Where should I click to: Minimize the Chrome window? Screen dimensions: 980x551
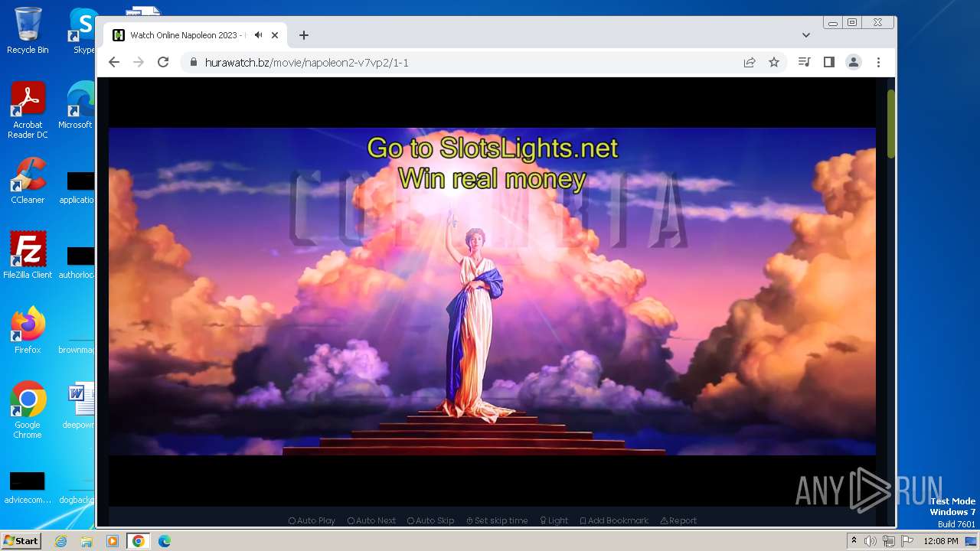pos(833,23)
